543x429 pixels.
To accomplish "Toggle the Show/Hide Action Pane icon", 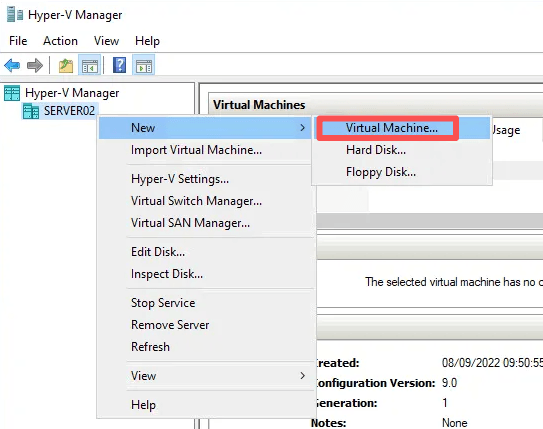I will click(x=144, y=65).
